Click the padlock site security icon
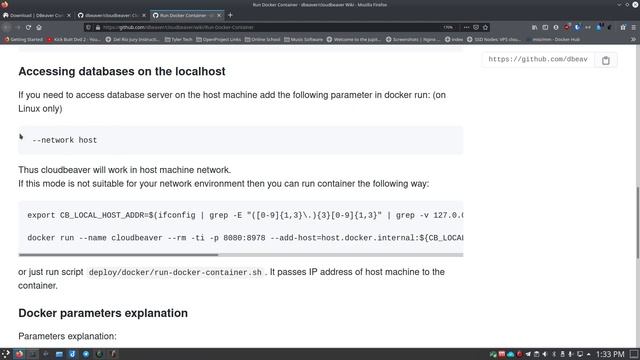640x360 pixels. tap(98, 27)
